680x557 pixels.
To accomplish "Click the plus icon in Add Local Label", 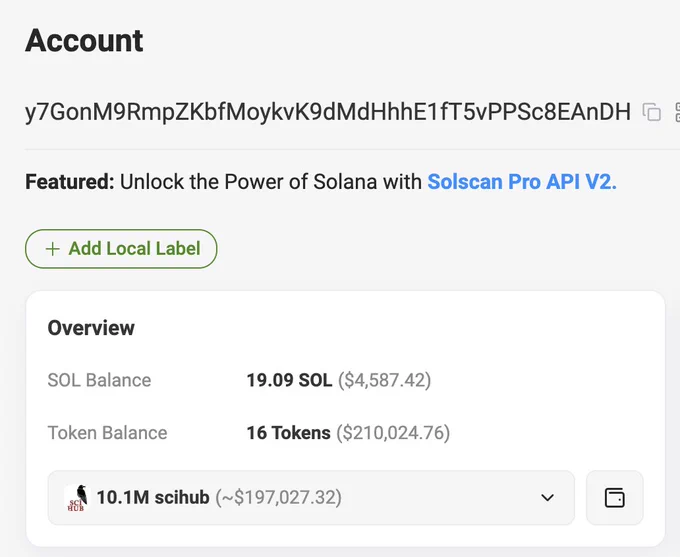I will (52, 249).
